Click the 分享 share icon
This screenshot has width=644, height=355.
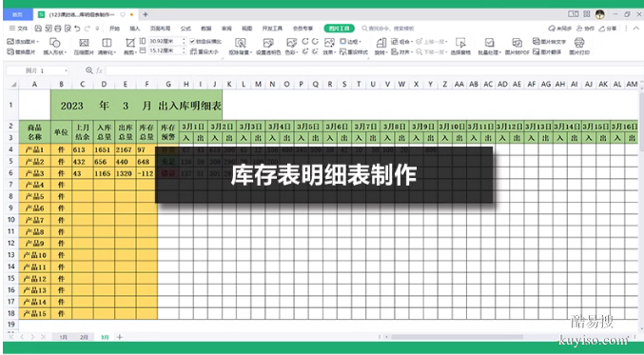point(602,29)
